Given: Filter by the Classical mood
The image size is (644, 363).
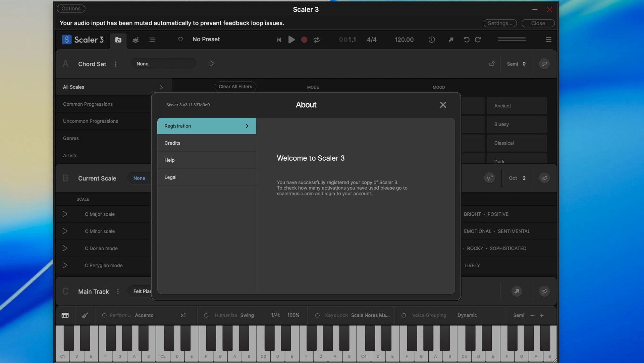Looking at the screenshot, I should tap(517, 143).
